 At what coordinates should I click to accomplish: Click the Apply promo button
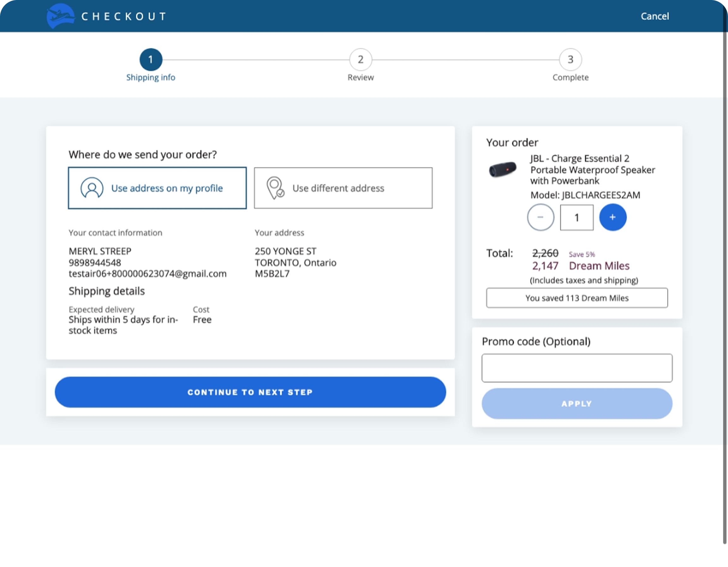(577, 403)
